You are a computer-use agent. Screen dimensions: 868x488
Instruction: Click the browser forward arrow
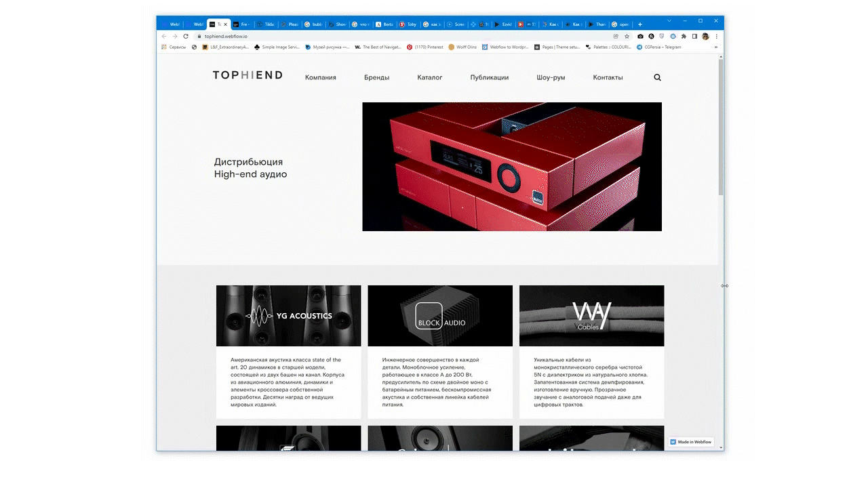click(x=175, y=36)
